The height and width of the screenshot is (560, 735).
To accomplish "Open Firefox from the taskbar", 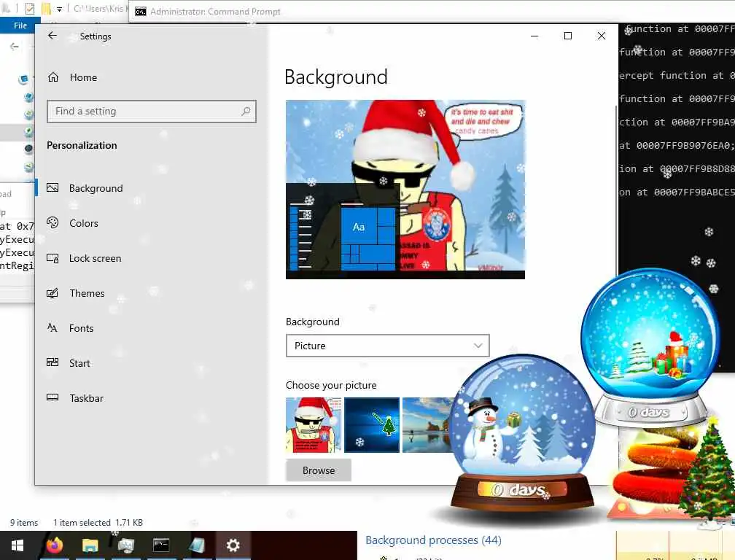I will (55, 545).
